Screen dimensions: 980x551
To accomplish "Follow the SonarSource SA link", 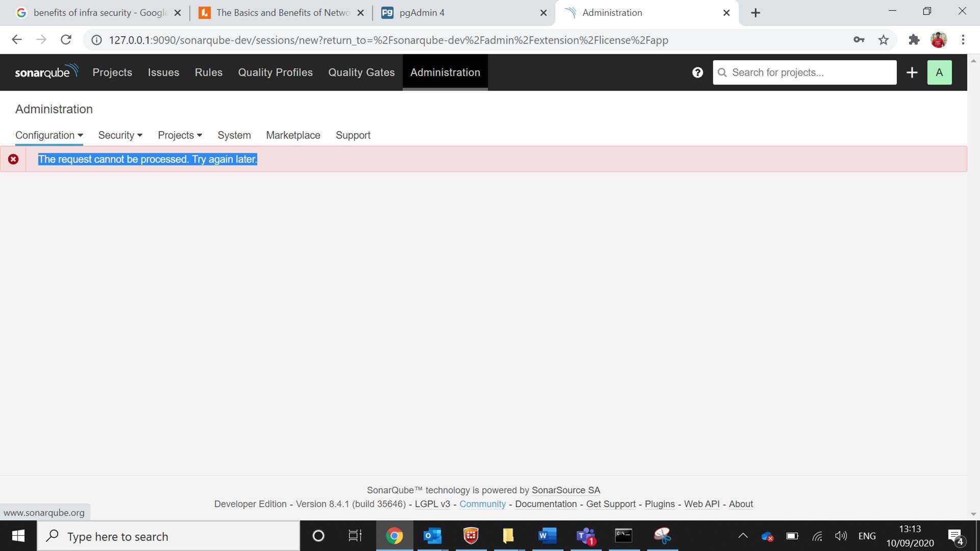I will tap(566, 490).
